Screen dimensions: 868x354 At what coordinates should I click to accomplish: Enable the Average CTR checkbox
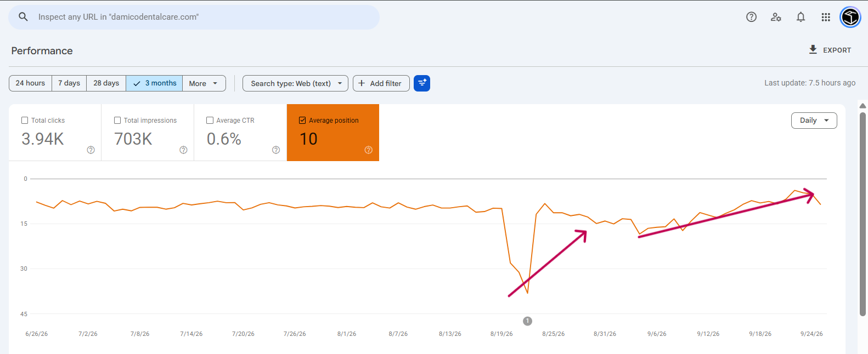(210, 121)
